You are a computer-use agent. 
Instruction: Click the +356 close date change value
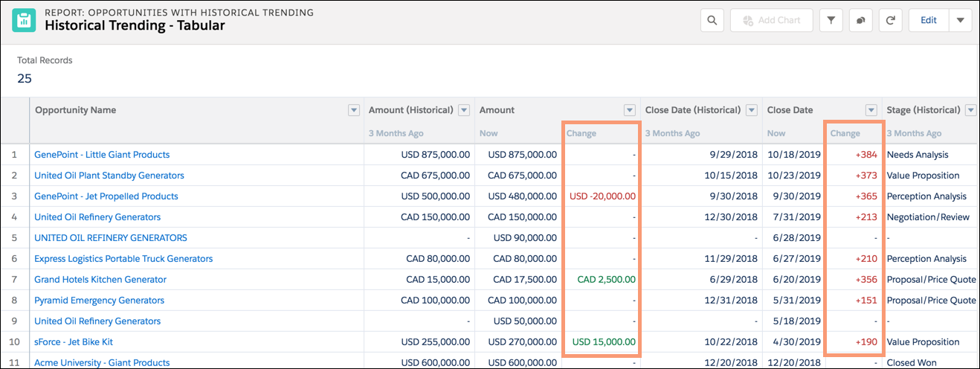(x=866, y=280)
